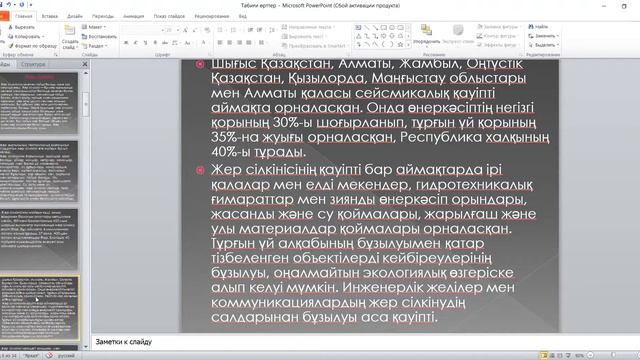Open the Показ слайдов ribbon tab

[x=169, y=16]
